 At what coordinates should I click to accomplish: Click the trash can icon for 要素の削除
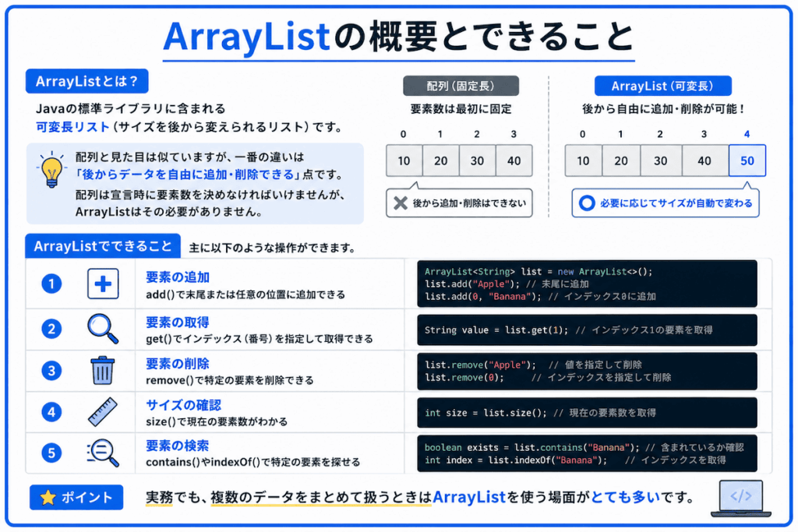102,370
